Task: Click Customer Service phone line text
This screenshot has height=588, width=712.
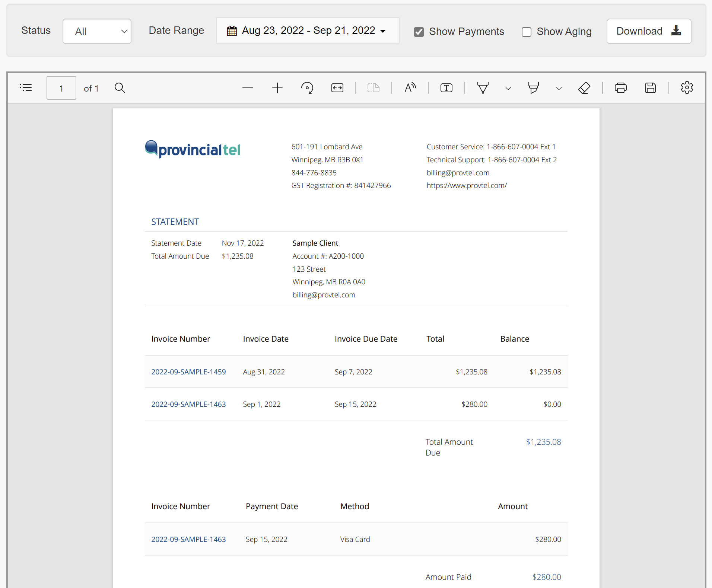Action: (491, 147)
